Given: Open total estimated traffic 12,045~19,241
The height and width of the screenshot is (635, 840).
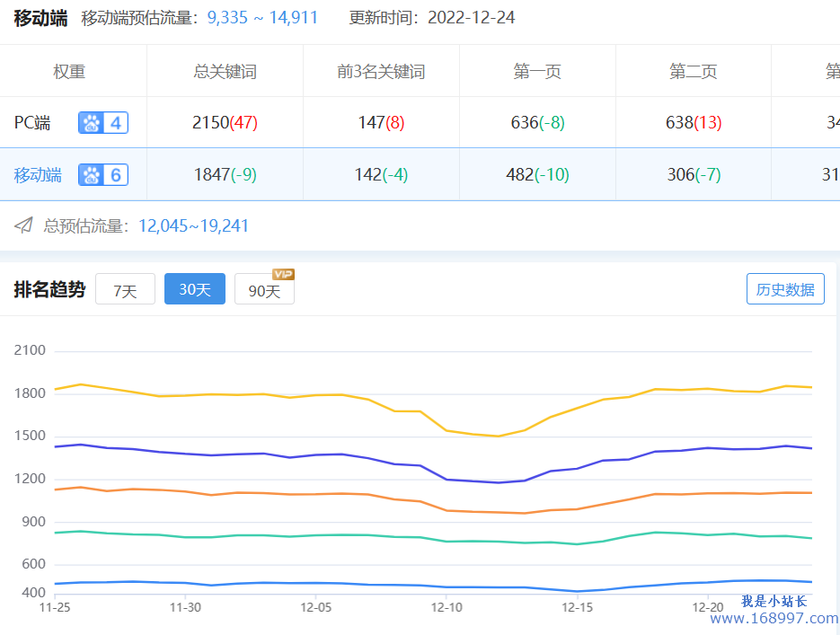Looking at the screenshot, I should (194, 225).
